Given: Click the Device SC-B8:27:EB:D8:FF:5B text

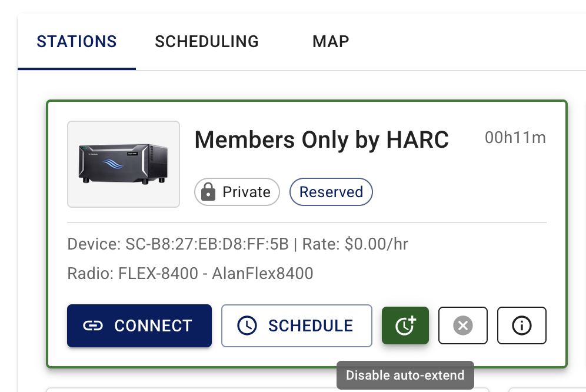Looking at the screenshot, I should coord(178,244).
